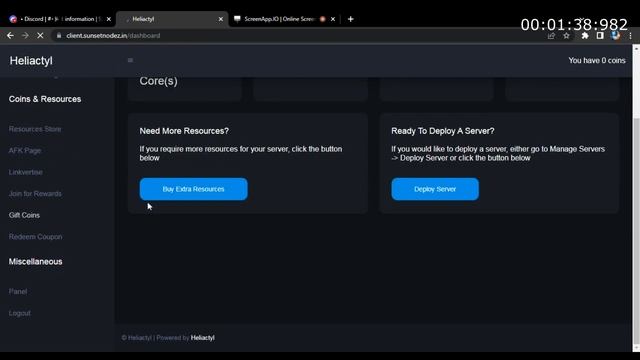Close the Discord tab
Image resolution: width=640 pixels, height=360 pixels.
tap(109, 19)
